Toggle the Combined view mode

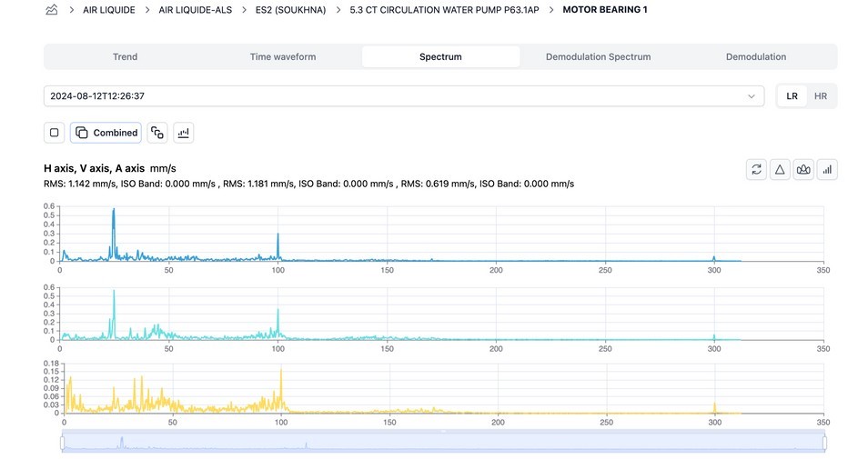click(106, 133)
